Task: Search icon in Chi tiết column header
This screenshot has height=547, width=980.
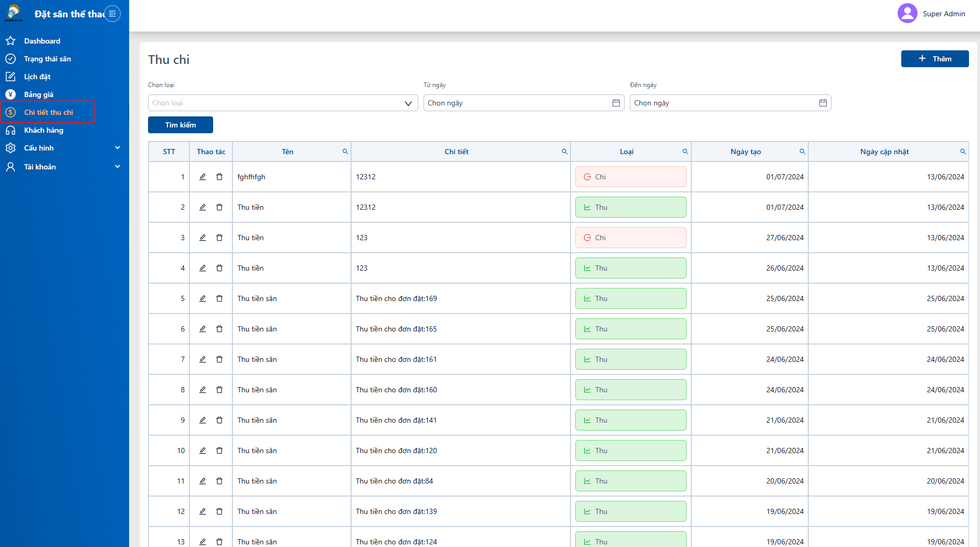Action: point(565,152)
